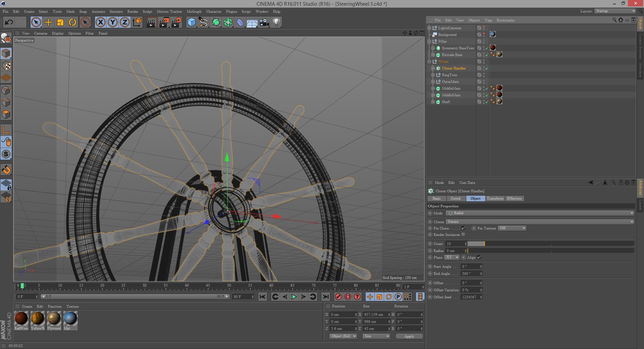Select the Texture mode checkered icon
Screen dimensions: 644x349
point(6,66)
